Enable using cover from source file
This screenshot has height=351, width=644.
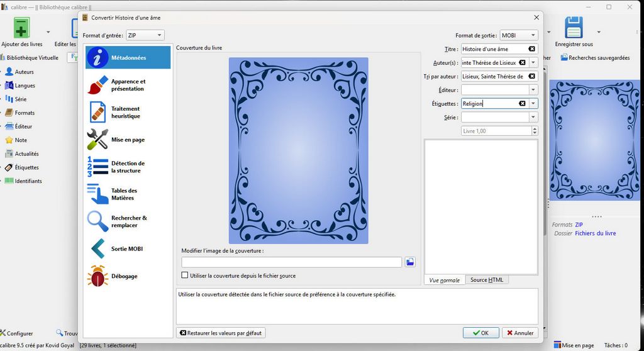pyautogui.click(x=185, y=276)
